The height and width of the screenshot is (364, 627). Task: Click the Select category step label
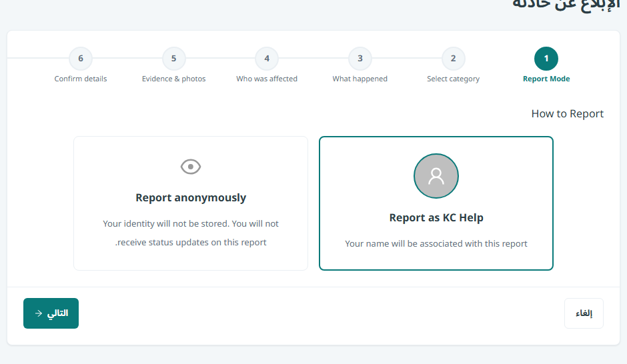coord(453,79)
